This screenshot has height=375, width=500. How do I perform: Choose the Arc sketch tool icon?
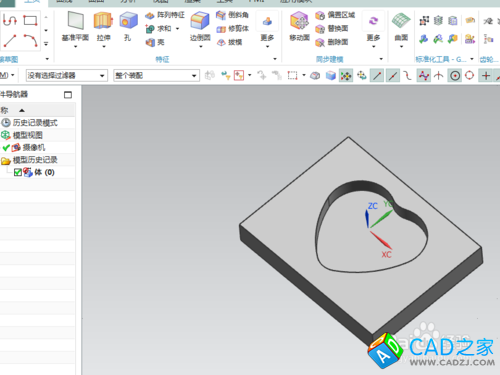pyautogui.click(x=30, y=41)
